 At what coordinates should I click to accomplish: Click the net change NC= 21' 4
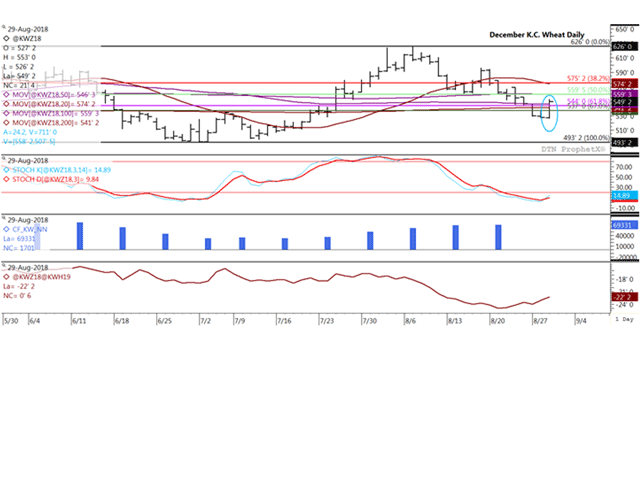(19, 85)
